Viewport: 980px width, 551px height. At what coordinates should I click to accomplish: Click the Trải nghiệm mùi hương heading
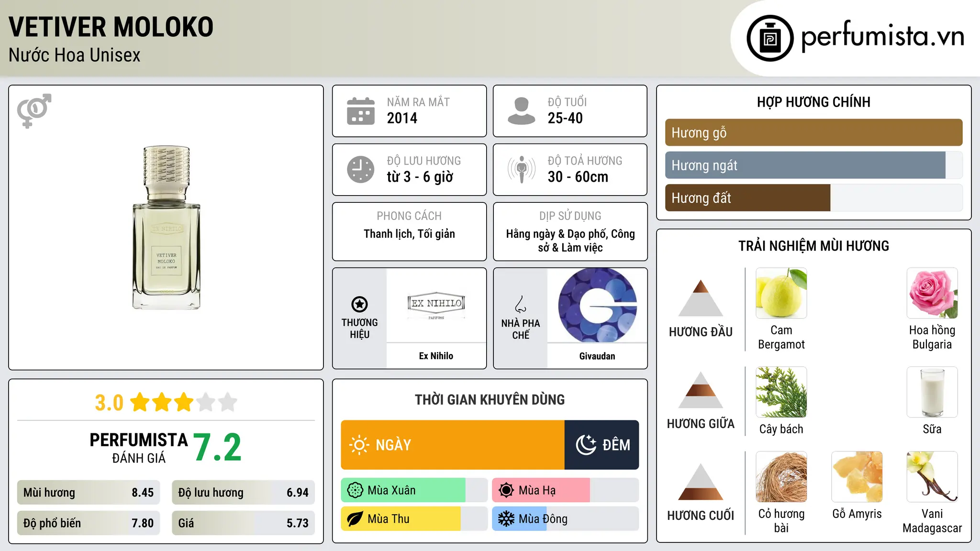click(813, 246)
